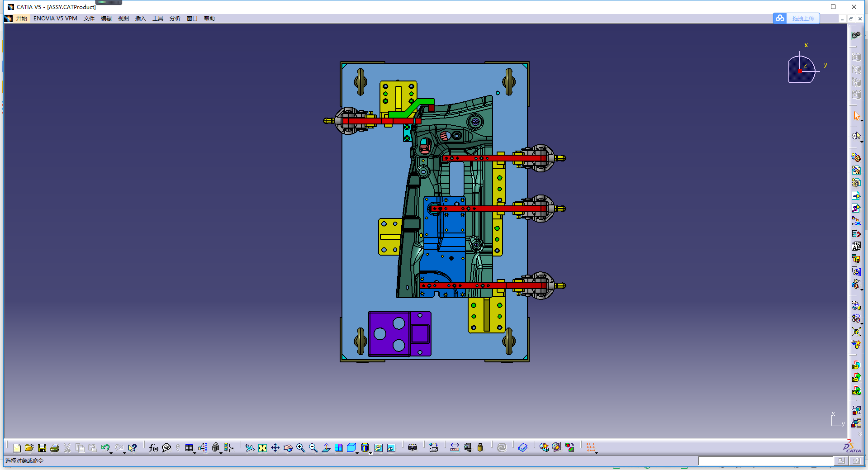Fit all geometry in view
The height and width of the screenshot is (470, 868).
click(x=262, y=448)
